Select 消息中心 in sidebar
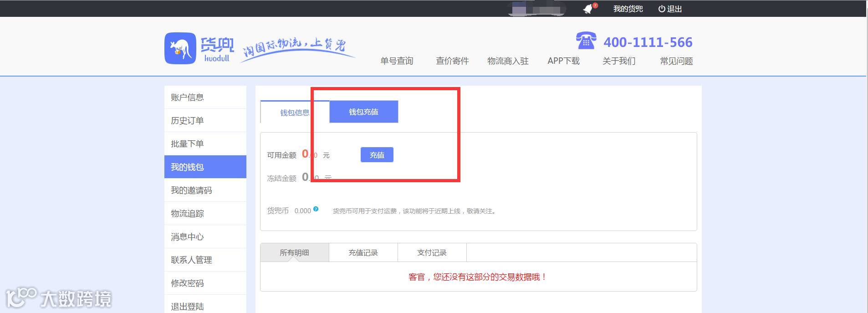 (205, 236)
